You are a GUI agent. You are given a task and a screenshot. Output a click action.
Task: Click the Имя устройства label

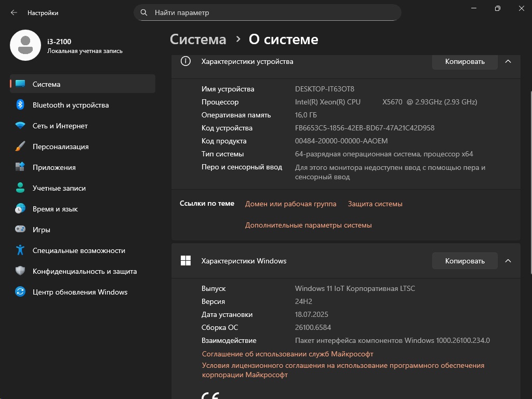pyautogui.click(x=228, y=89)
